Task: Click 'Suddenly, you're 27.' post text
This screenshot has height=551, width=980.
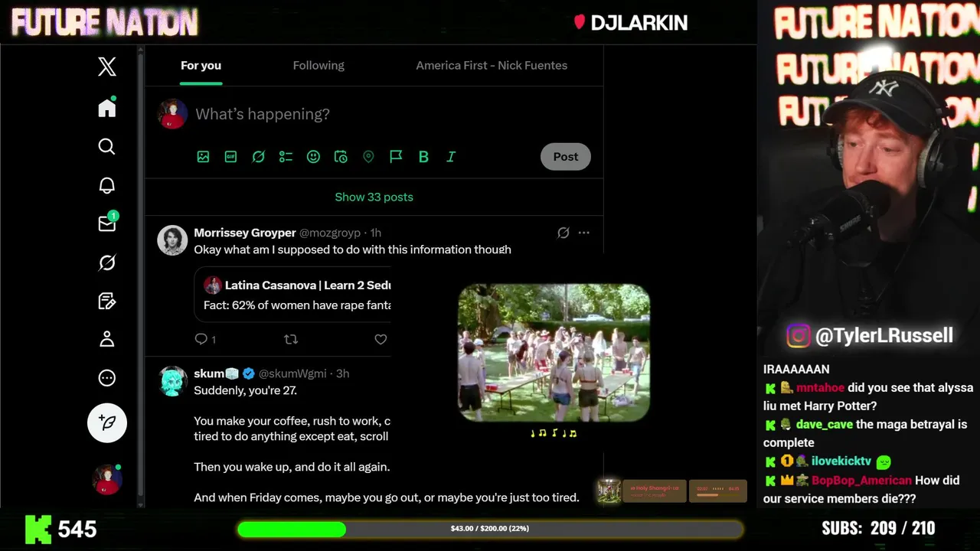Action: point(245,390)
